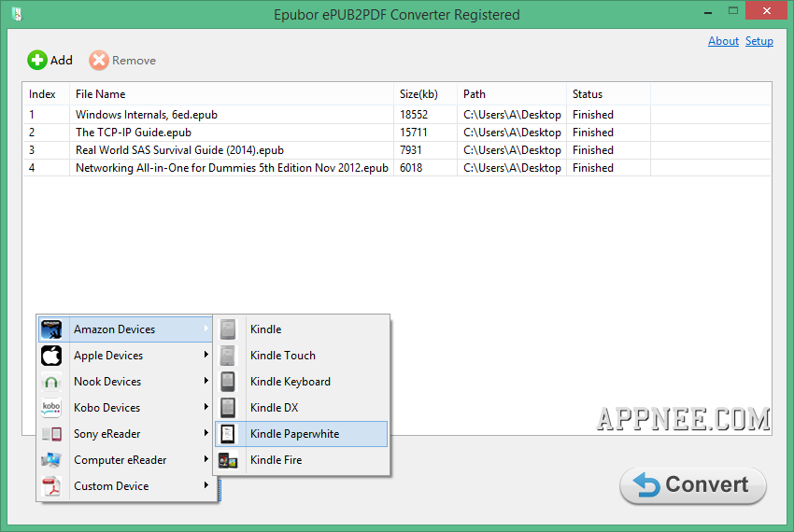794x532 pixels.
Task: Choose Kindle Keyboard menu entry
Action: tap(302, 382)
